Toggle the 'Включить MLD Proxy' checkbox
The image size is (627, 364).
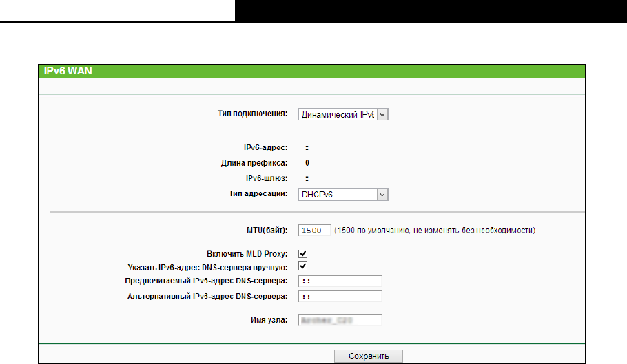[302, 254]
